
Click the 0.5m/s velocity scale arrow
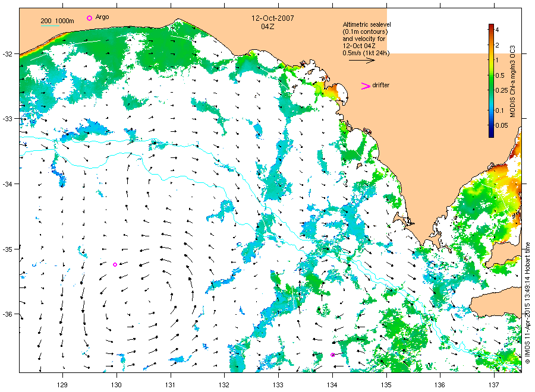pos(361,61)
